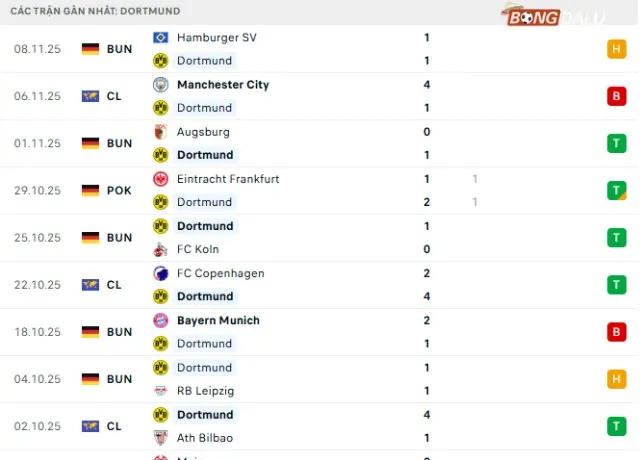Click the Hamburger SV club crest
The image size is (640, 460).
[x=159, y=37]
